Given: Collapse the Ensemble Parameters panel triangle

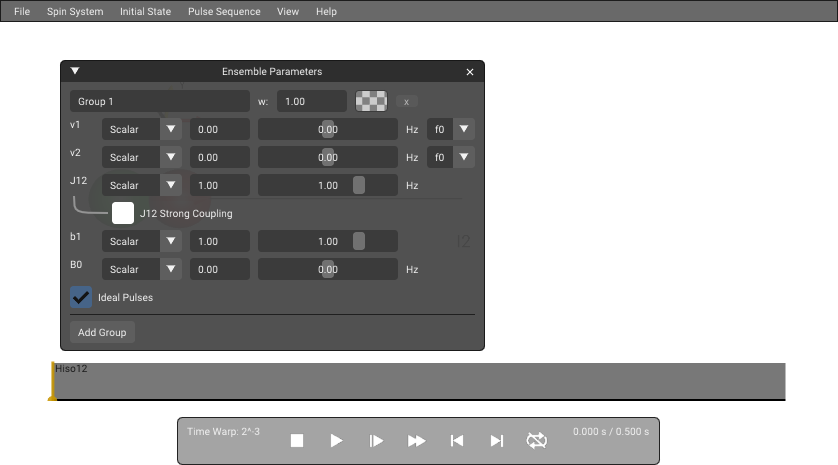Looking at the screenshot, I should (x=75, y=71).
